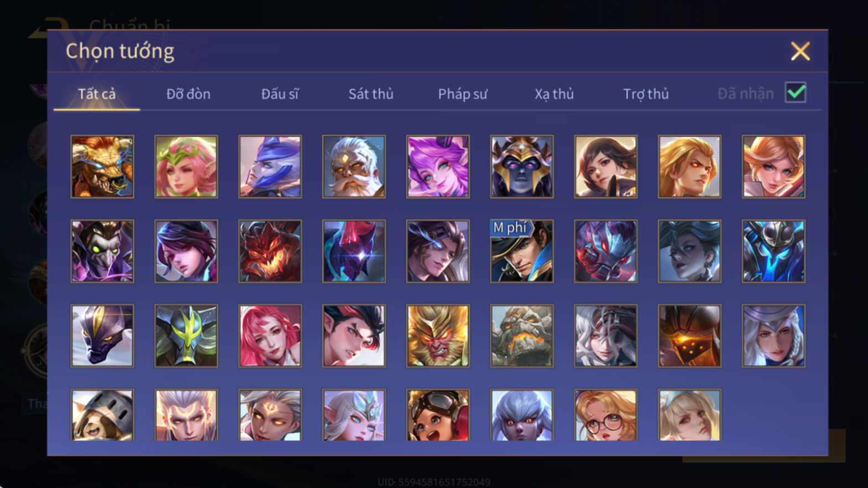
Task: Toggle the 'Đã nhận' checkbox
Action: point(795,92)
